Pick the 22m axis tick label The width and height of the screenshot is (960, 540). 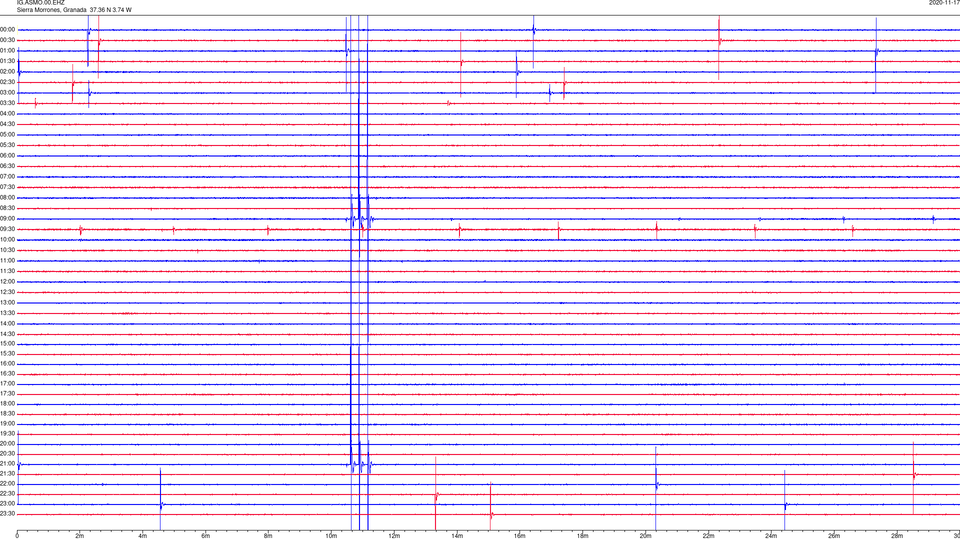point(708,536)
